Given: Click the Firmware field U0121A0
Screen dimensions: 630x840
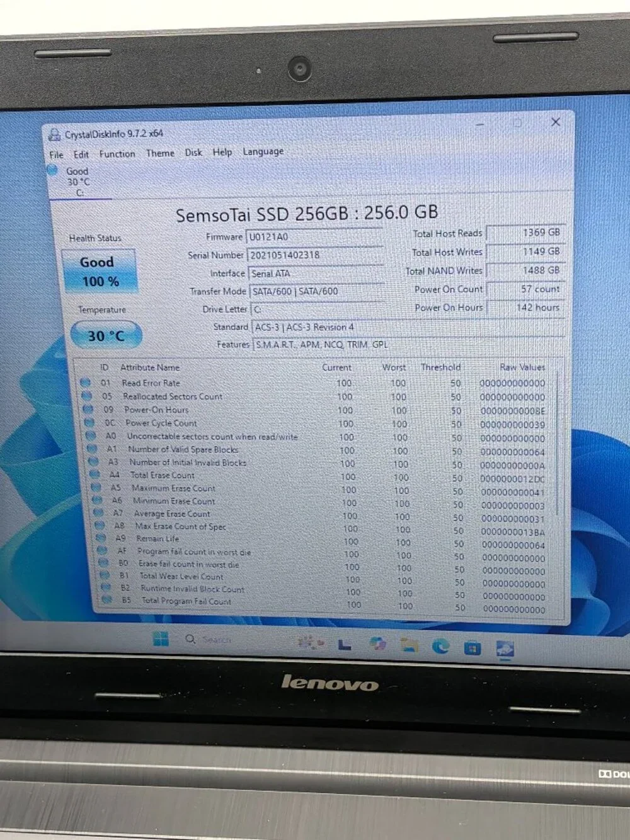Looking at the screenshot, I should 314,237.
